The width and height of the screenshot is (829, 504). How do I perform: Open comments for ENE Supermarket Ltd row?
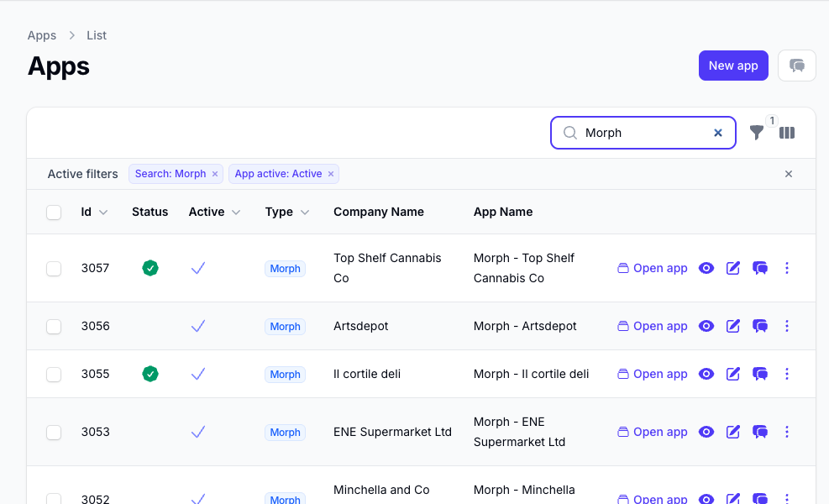click(760, 432)
